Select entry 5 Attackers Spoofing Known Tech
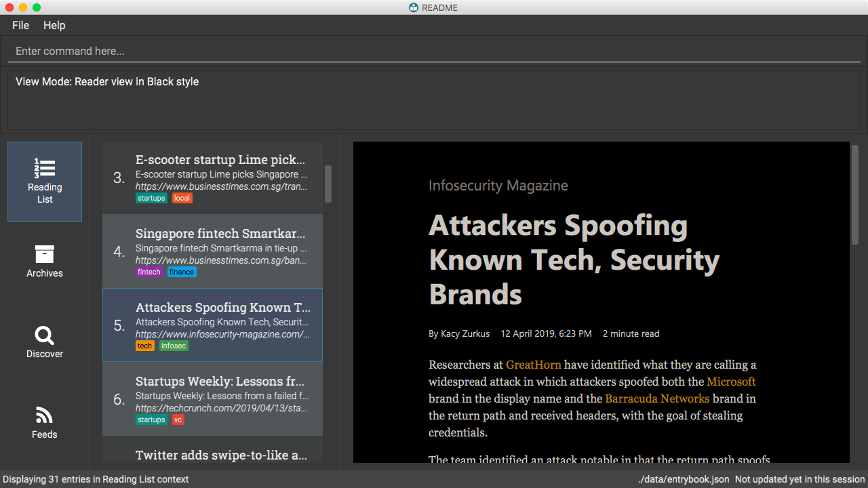Screen dimensions: 868x488 tap(212, 325)
